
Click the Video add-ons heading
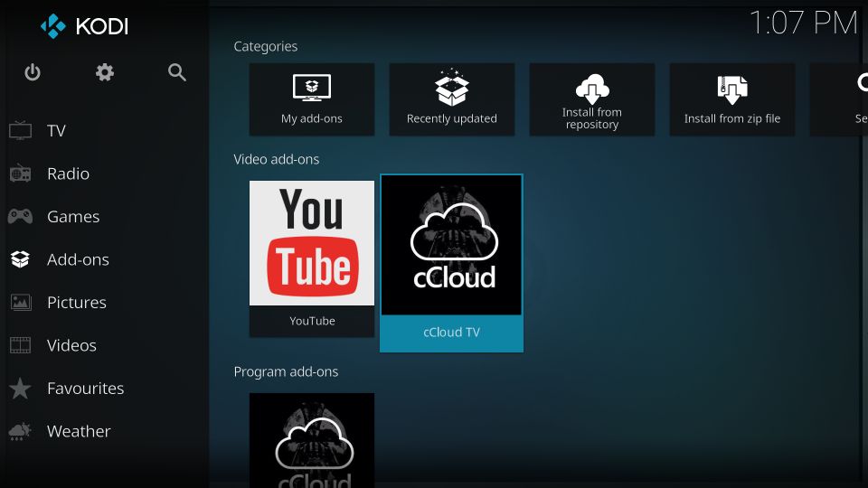(x=277, y=159)
